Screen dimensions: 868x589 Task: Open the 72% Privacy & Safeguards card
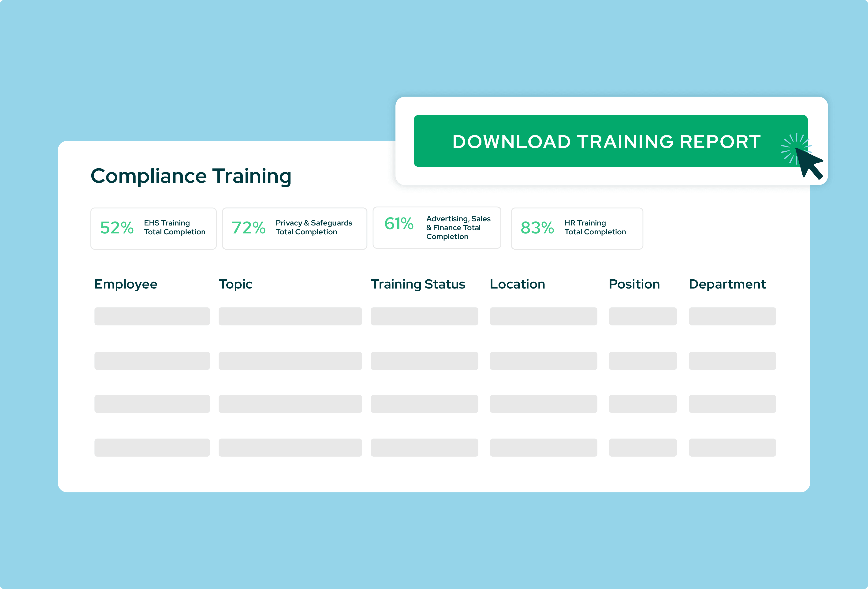pos(295,228)
